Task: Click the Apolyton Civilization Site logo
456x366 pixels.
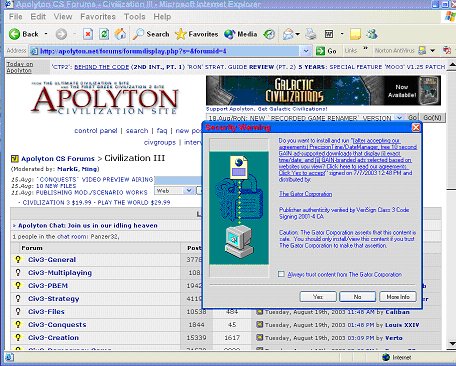Action: pyautogui.click(x=105, y=98)
